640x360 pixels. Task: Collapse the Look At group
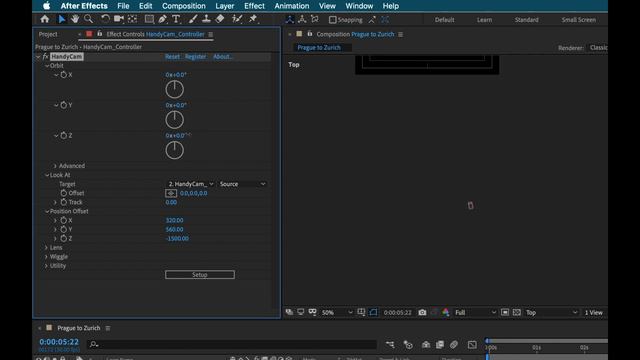coord(47,175)
